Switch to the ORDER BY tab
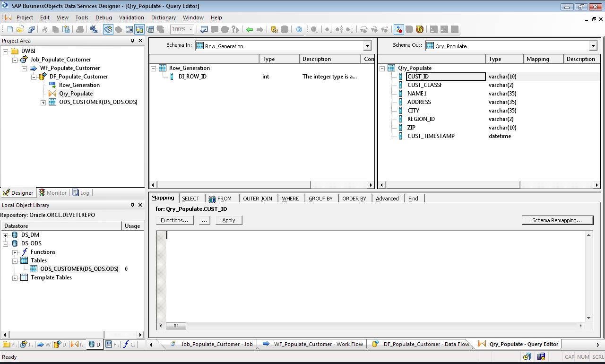 click(x=354, y=199)
